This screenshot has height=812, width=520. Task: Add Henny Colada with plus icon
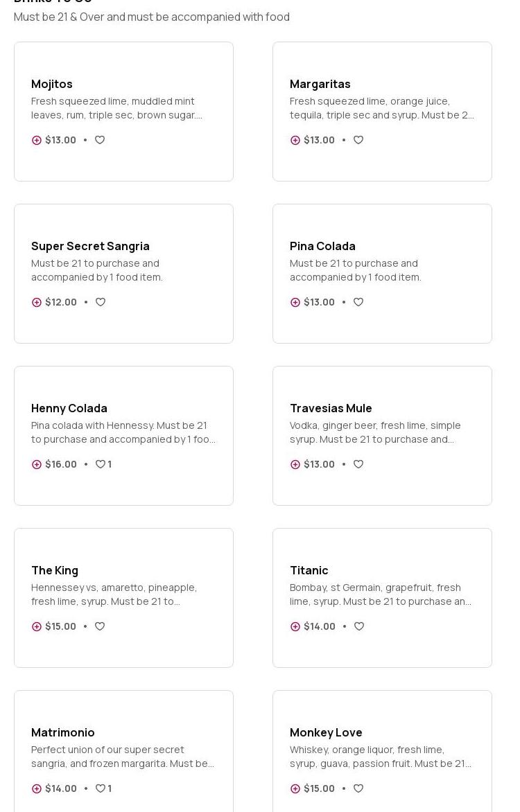pyautogui.click(x=37, y=464)
